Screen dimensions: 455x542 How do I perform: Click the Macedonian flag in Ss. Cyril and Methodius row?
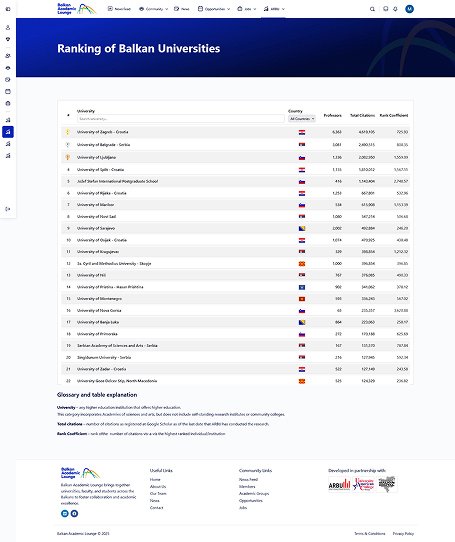302,264
